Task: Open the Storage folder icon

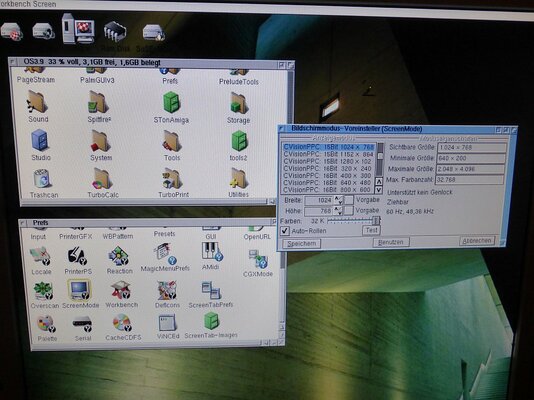Action: pyautogui.click(x=239, y=103)
